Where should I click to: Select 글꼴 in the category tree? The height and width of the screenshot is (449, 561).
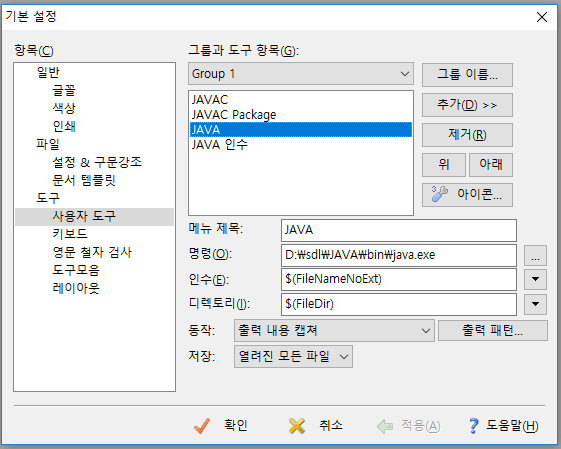[64, 90]
